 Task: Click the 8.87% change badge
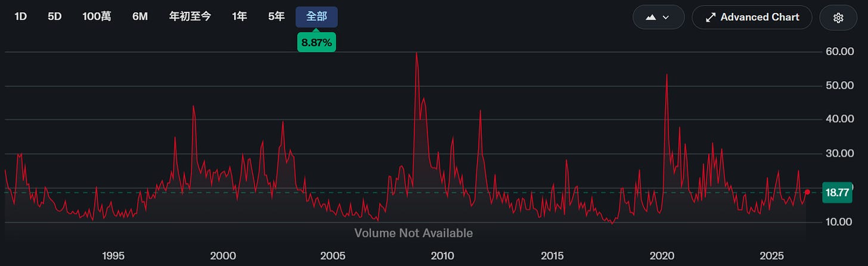[x=317, y=42]
